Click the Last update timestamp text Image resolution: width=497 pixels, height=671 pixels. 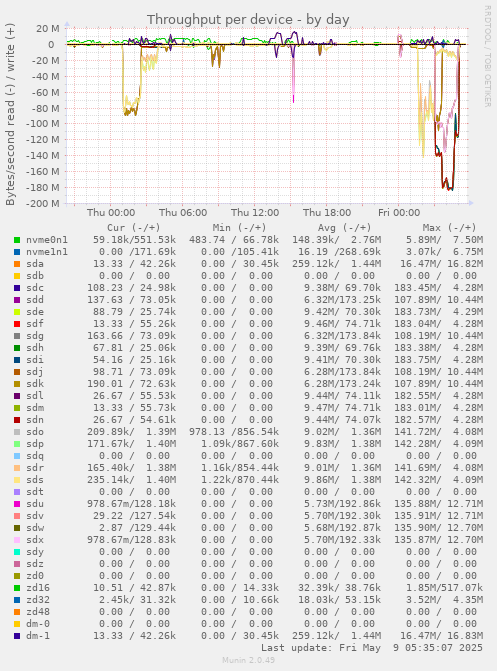click(x=372, y=648)
